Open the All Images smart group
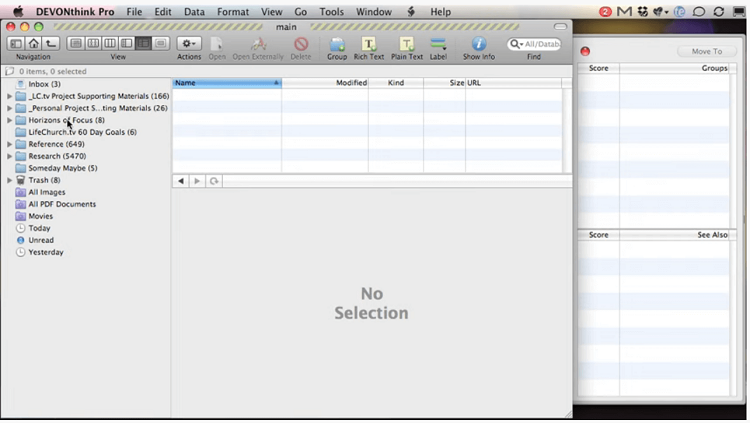The image size is (750, 423). point(46,192)
